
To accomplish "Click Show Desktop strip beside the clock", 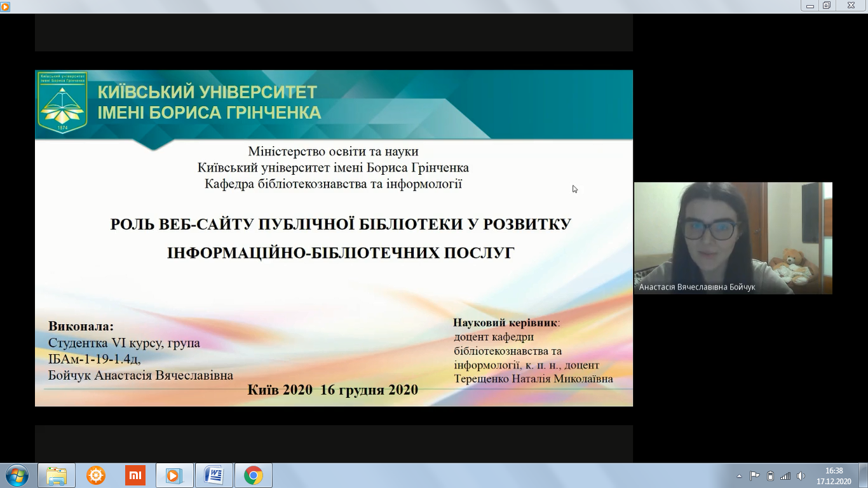I will click(x=864, y=476).
